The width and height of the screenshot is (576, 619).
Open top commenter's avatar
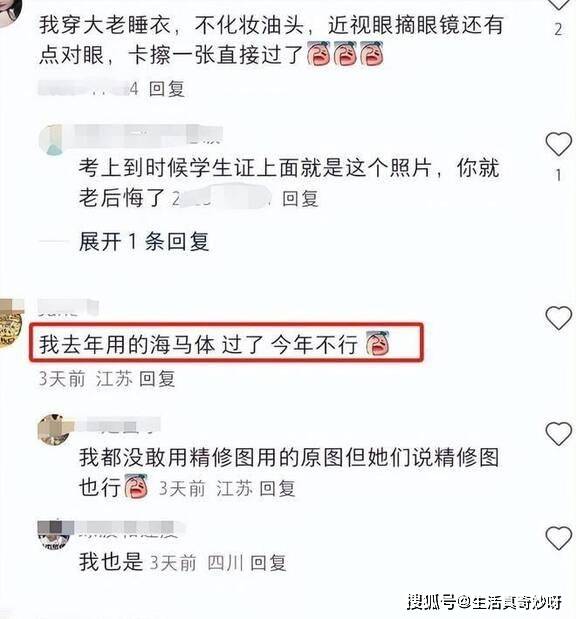(x=10, y=11)
